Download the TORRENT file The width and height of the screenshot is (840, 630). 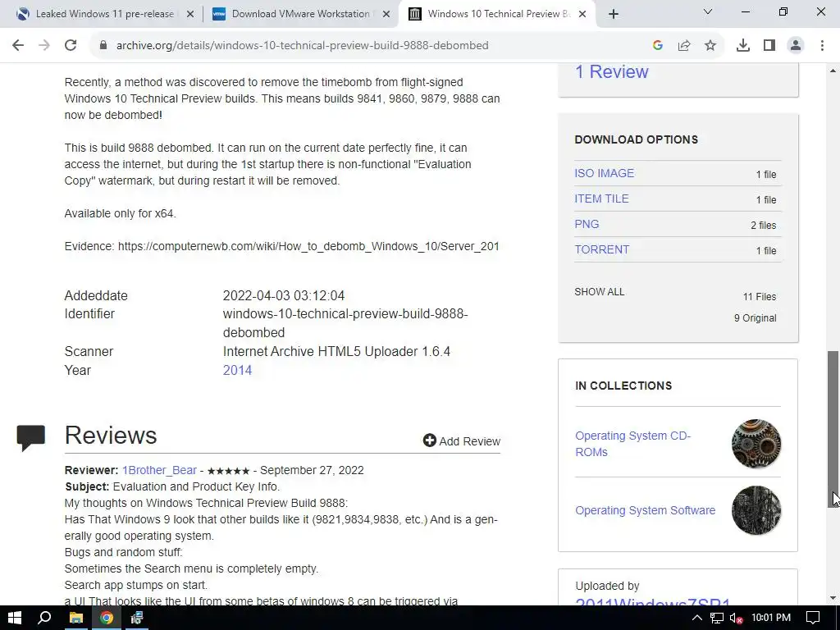(x=601, y=249)
